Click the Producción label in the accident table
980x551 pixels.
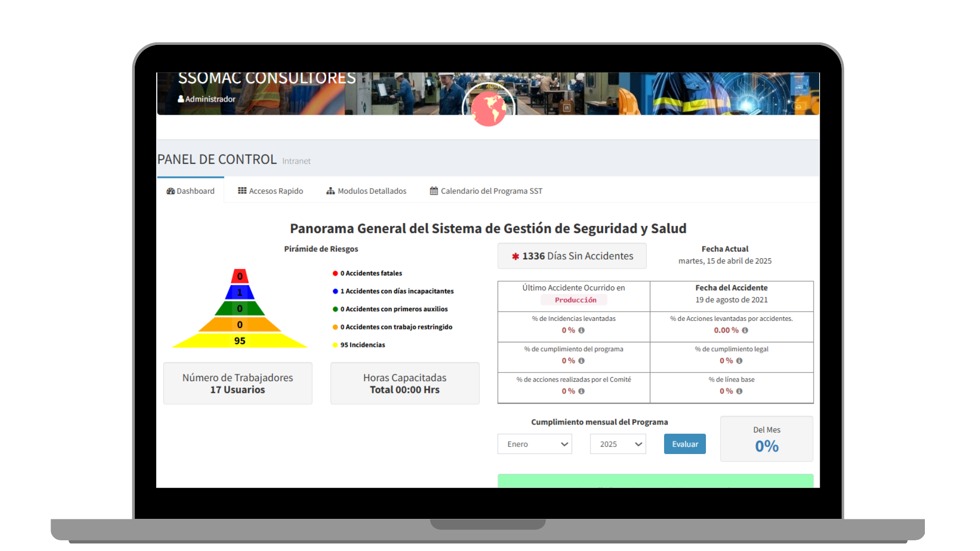click(x=574, y=299)
